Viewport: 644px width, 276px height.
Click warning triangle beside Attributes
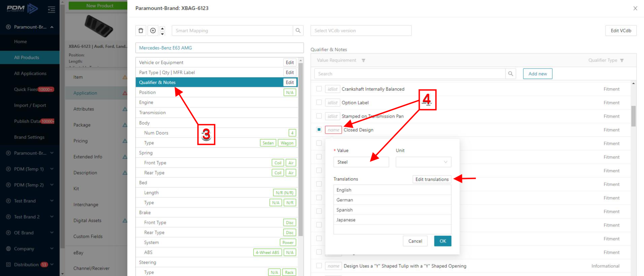(125, 109)
